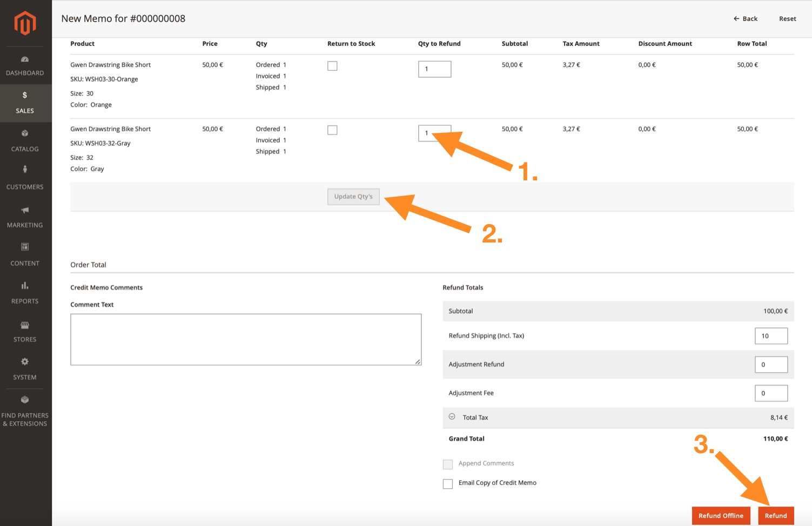The width and height of the screenshot is (812, 526).
Task: Open the Sales menu in sidebar
Action: click(x=25, y=103)
